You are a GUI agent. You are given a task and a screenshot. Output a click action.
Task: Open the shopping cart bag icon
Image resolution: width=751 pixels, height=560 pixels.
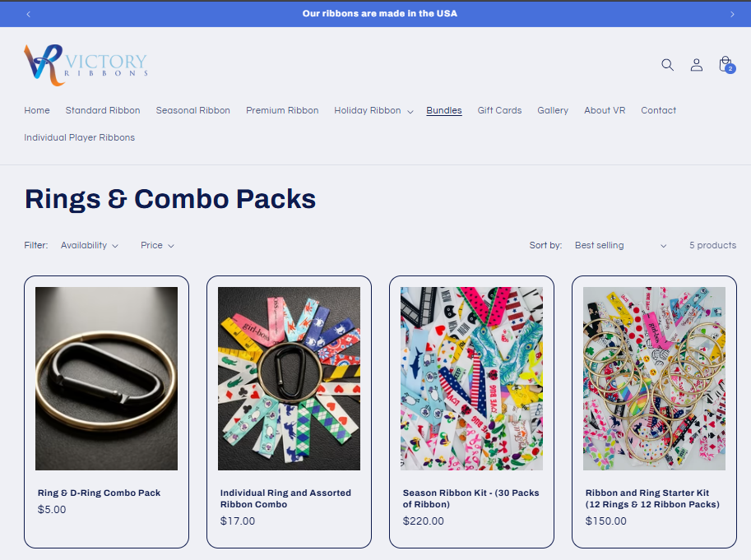click(x=726, y=64)
